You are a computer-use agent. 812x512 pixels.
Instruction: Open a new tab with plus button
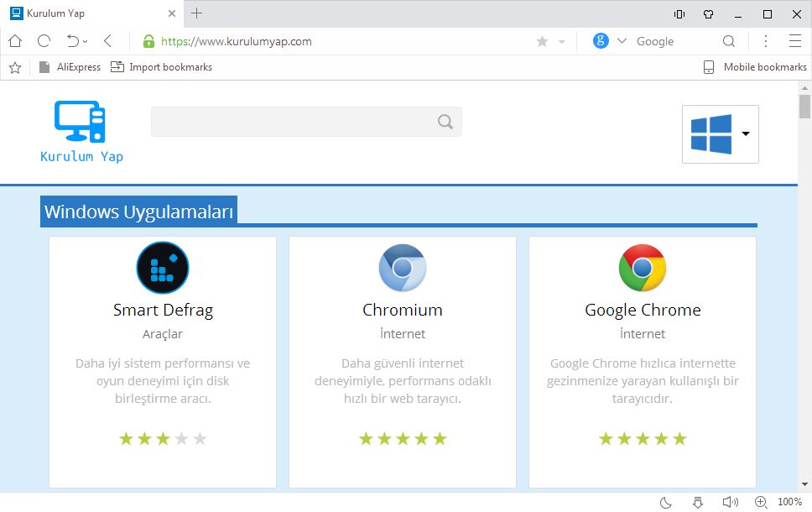(x=197, y=13)
